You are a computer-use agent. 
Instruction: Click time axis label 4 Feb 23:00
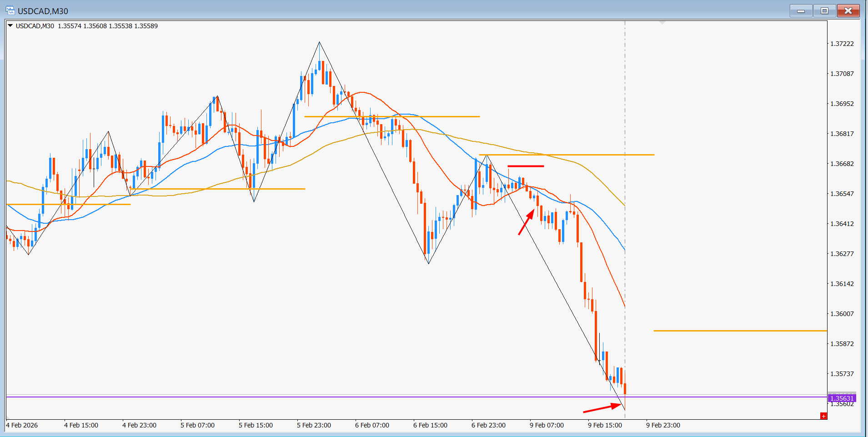tap(139, 425)
